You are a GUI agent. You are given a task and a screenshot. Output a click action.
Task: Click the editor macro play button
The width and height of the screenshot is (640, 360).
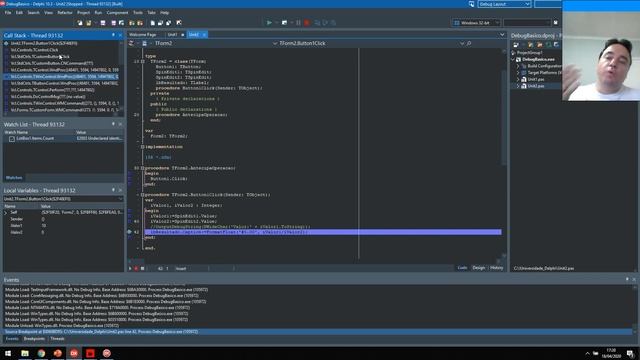pos(130,269)
